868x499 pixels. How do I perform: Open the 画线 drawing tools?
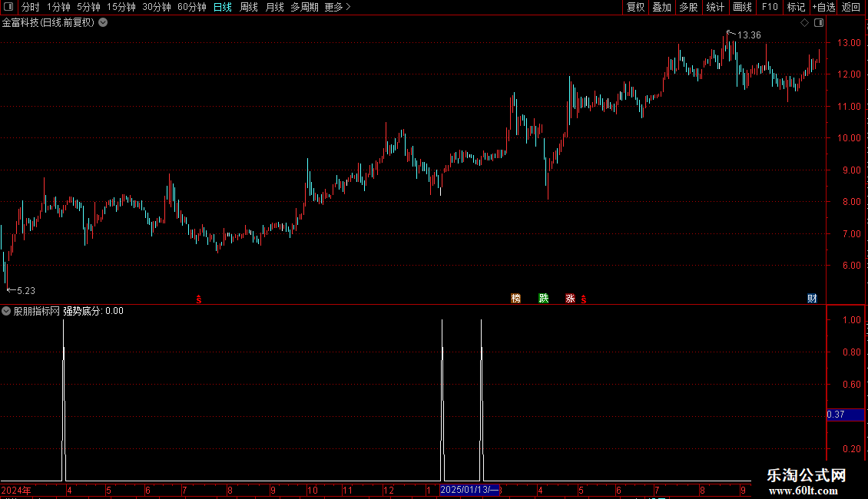coord(742,7)
